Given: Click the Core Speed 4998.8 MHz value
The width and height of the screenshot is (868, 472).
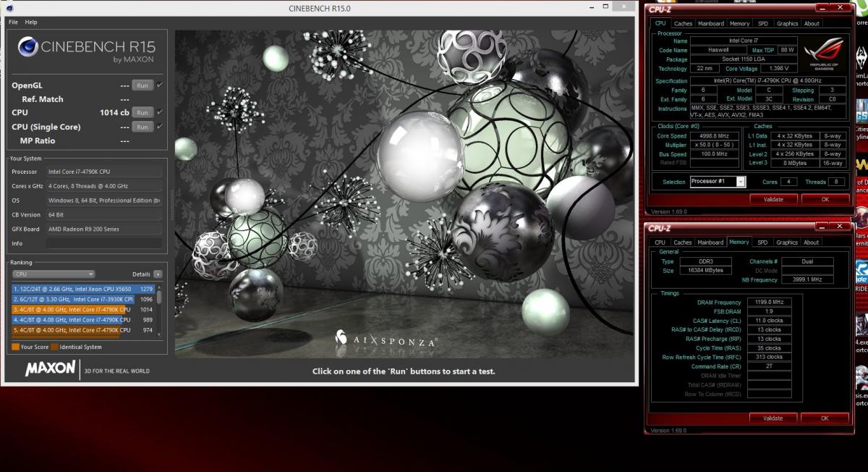Looking at the screenshot, I should pos(714,136).
